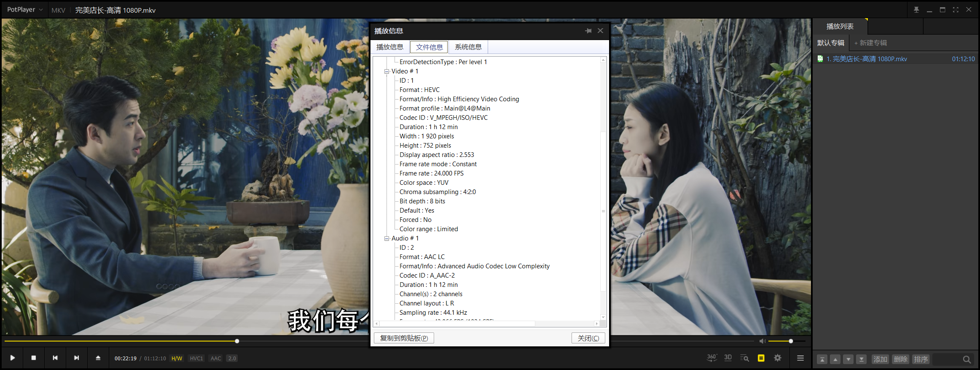
Task: Click the scroll-down arrow of the info tree
Action: tap(603, 317)
